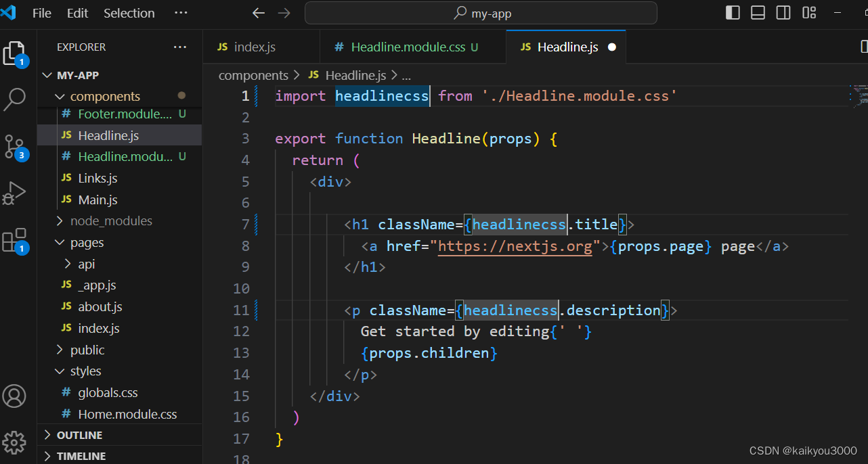
Task: Go forward with the right arrow
Action: click(284, 13)
